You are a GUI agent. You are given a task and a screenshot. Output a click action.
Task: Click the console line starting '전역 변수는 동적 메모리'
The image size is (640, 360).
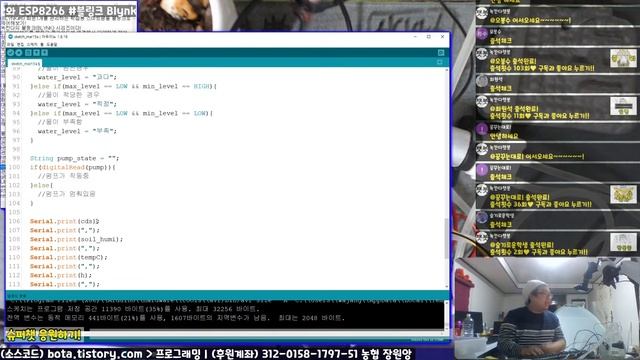click(x=176, y=318)
